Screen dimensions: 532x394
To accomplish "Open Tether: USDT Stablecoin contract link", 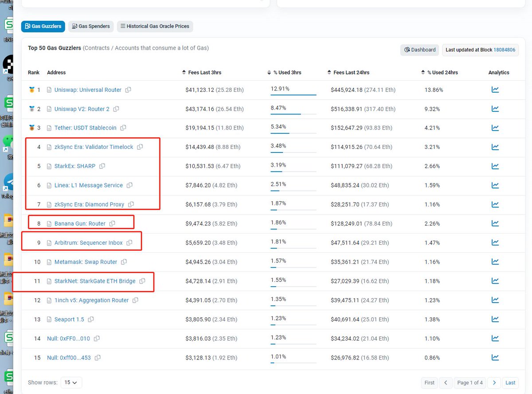I will [x=86, y=128].
